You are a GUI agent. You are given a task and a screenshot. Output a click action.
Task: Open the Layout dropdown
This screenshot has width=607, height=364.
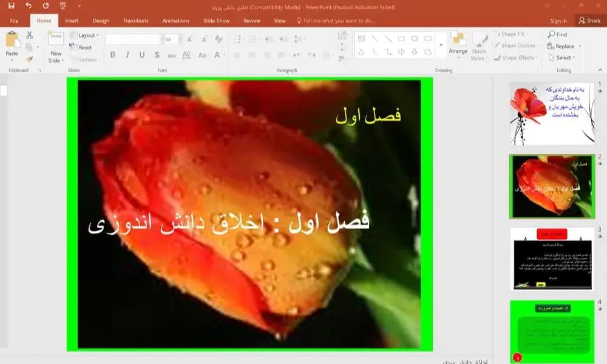coord(84,35)
